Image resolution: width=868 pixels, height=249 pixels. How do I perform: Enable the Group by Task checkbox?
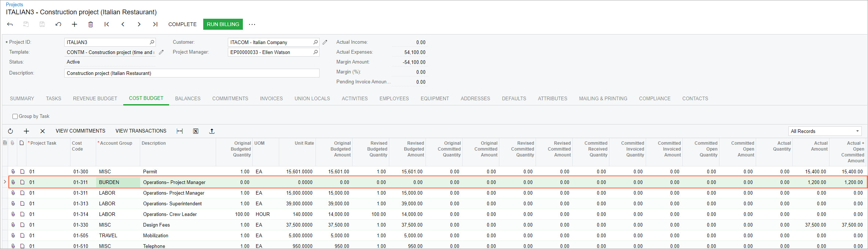[15, 116]
